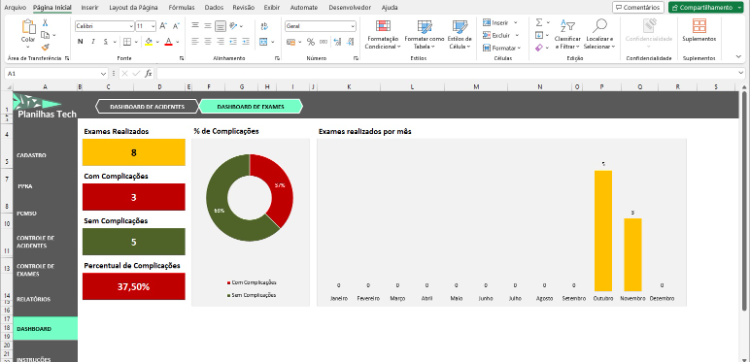The width and height of the screenshot is (750, 362).
Task: Open RELATÓRIOS in the sidebar
Action: pyautogui.click(x=33, y=299)
